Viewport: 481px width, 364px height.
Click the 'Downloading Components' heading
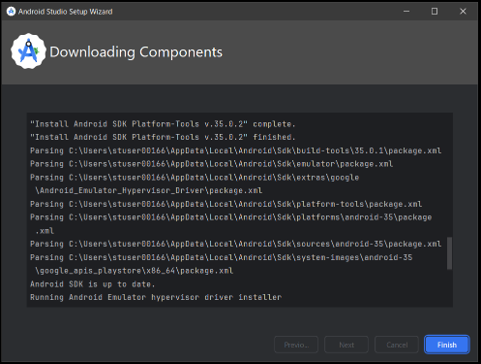point(136,52)
